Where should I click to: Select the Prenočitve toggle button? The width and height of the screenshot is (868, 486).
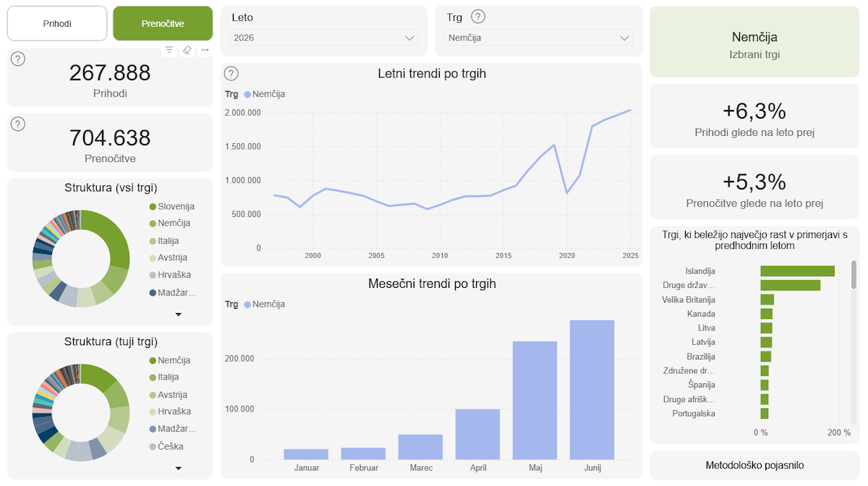[x=163, y=24]
